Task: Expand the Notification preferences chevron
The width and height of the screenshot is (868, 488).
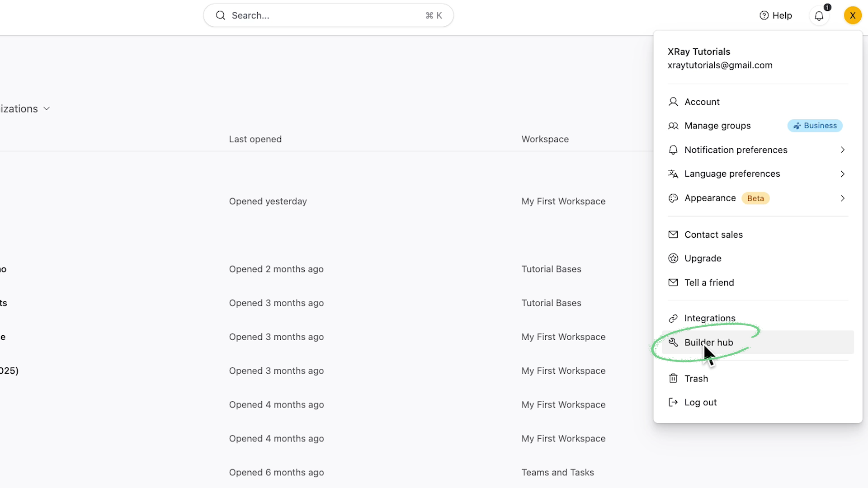Action: [843, 150]
